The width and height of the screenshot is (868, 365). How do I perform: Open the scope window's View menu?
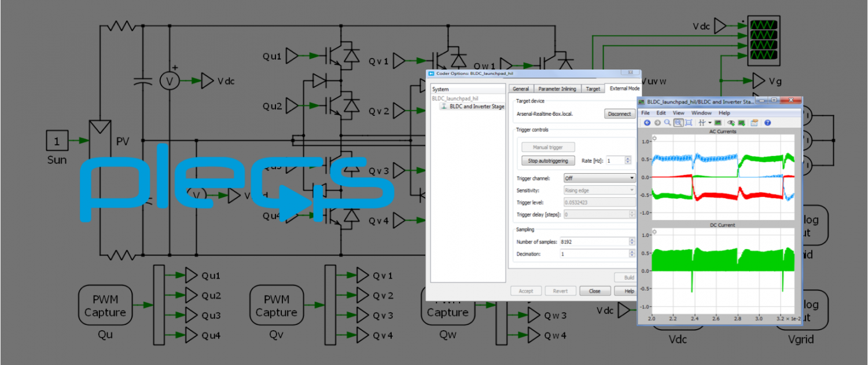[679, 113]
